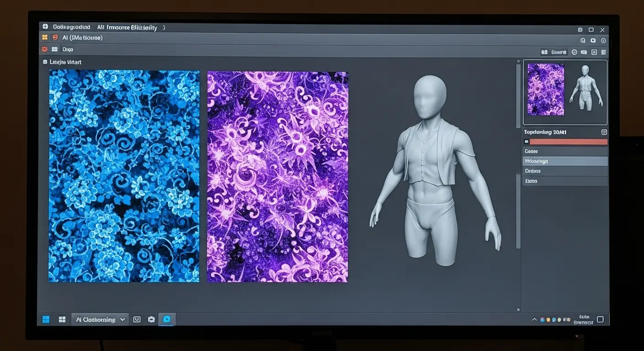This screenshot has height=351, width=644.
Task: Select the orange grid icon in the toolbar
Action: [44, 37]
